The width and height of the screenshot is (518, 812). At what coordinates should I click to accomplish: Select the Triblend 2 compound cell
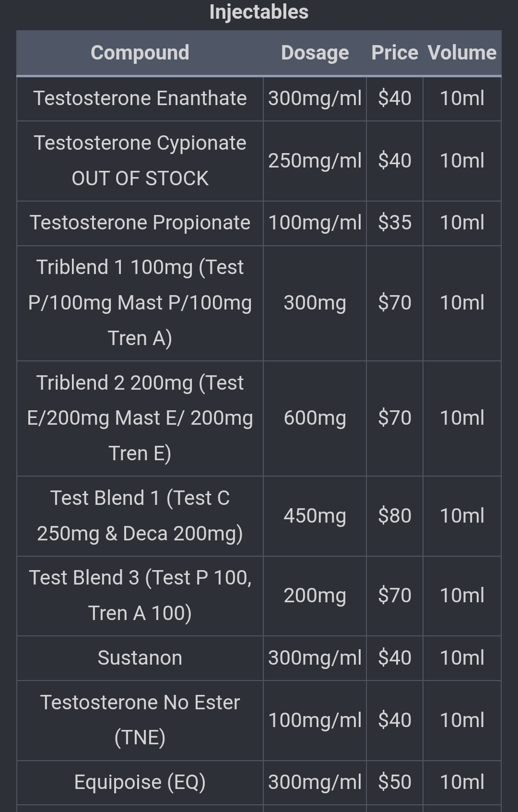[140, 418]
